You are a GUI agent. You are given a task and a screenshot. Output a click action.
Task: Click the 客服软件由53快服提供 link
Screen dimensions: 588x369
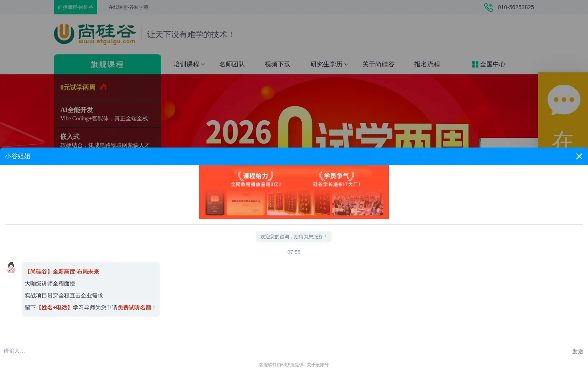281,365
